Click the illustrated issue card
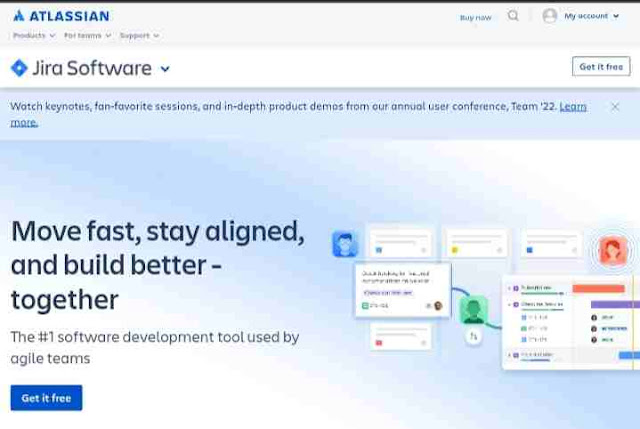The image size is (640, 429). (403, 290)
